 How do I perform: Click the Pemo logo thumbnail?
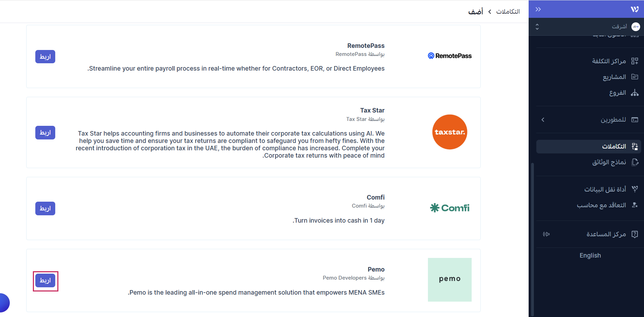[450, 280]
